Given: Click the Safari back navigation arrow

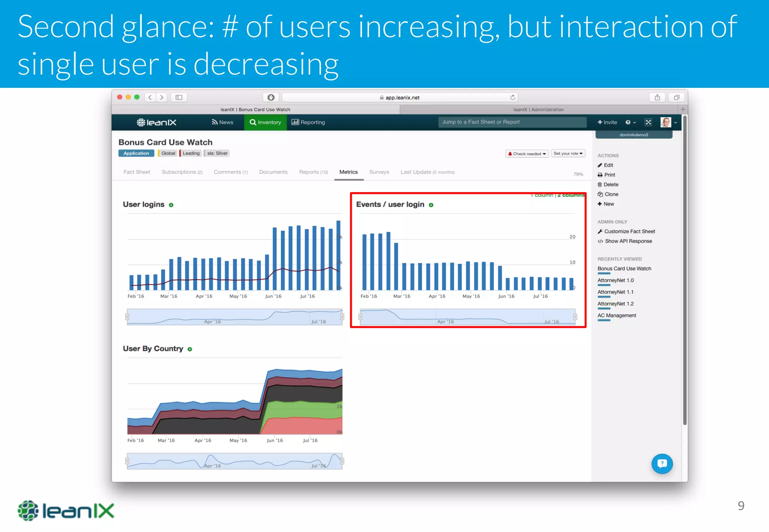Looking at the screenshot, I should (x=150, y=97).
